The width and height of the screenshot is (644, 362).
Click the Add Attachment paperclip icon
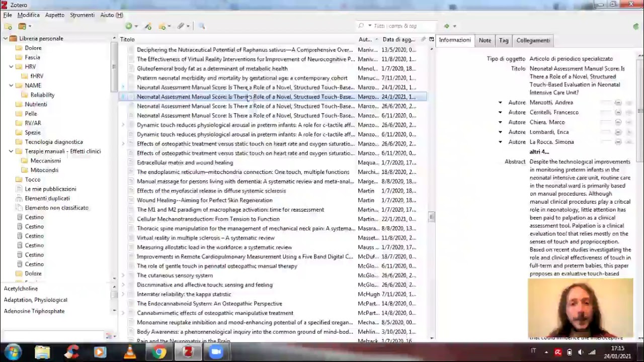coord(183,26)
